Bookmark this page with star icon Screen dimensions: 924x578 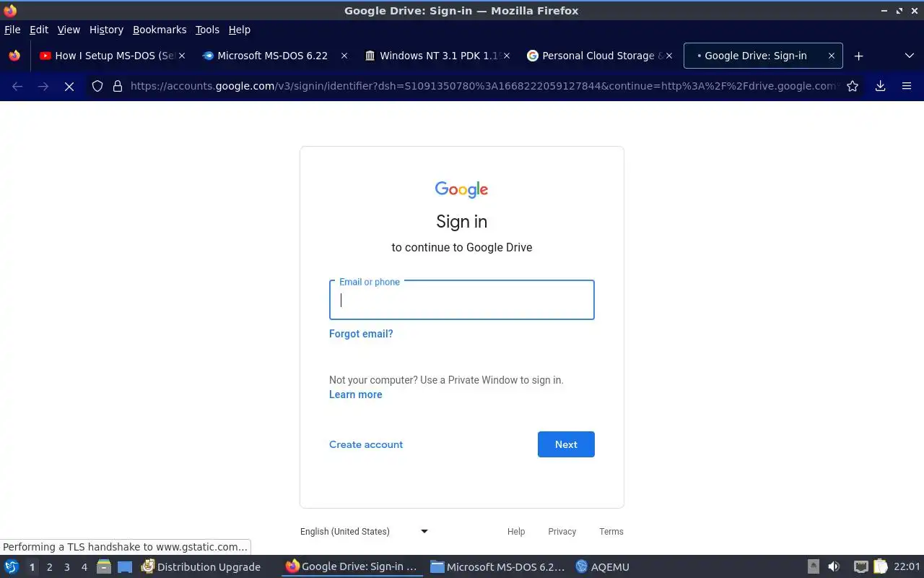[853, 86]
